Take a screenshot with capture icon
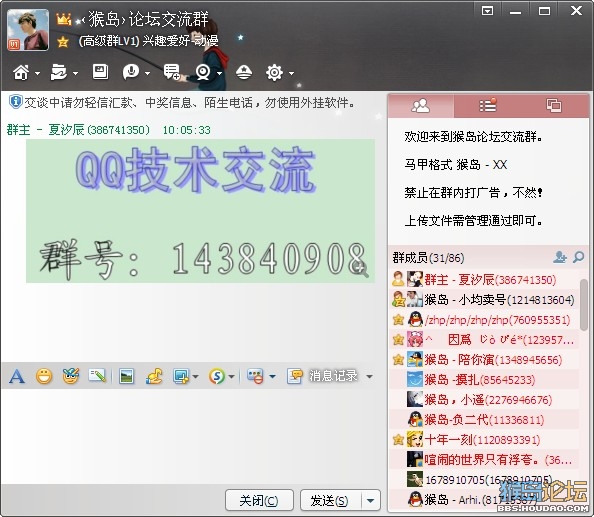Screen dimensions: 594x517 tap(181, 376)
